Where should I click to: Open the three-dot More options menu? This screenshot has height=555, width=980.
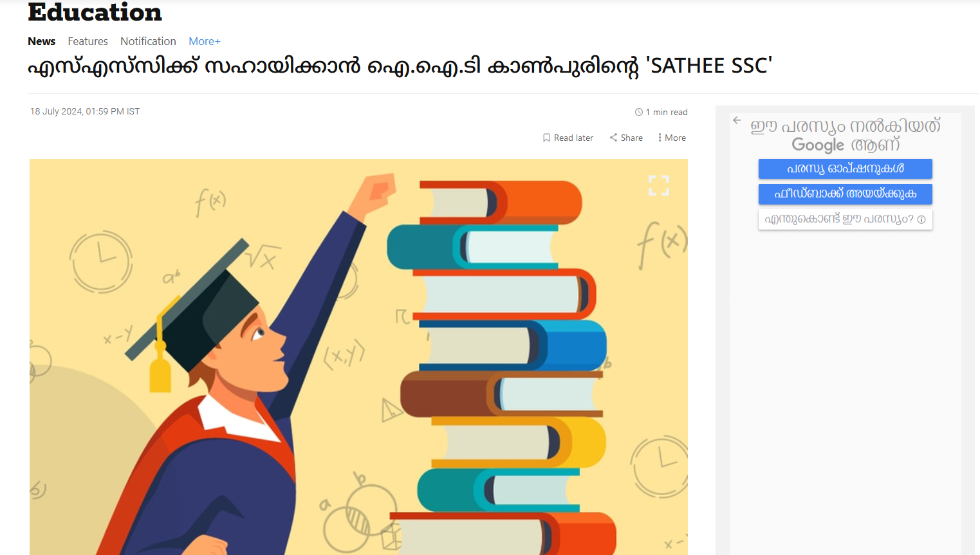tap(660, 138)
